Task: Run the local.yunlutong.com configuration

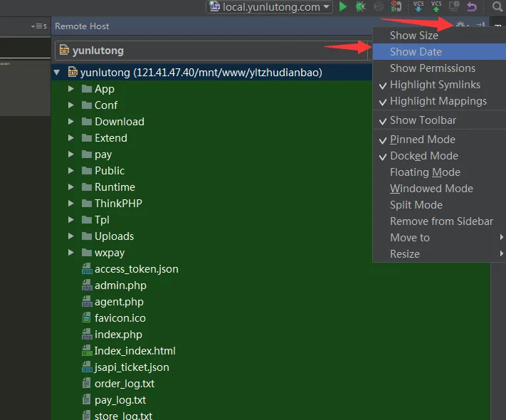Action: [343, 6]
